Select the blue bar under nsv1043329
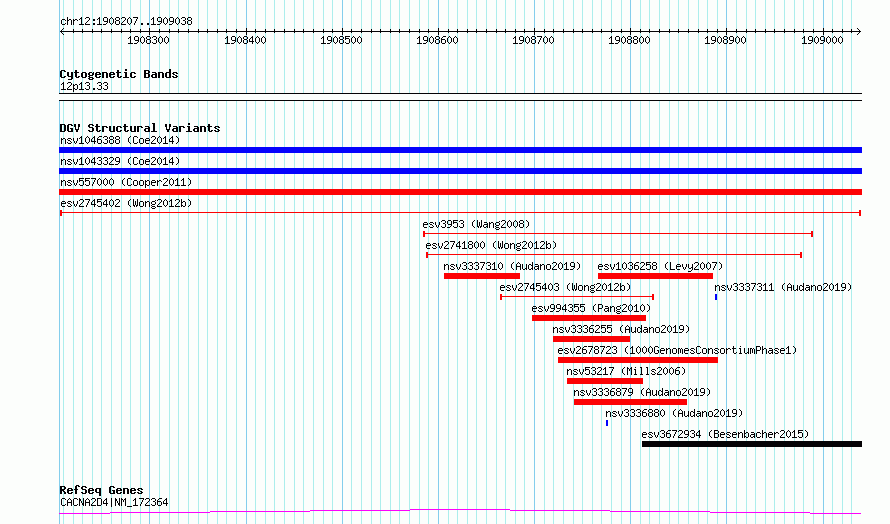 (x=460, y=171)
